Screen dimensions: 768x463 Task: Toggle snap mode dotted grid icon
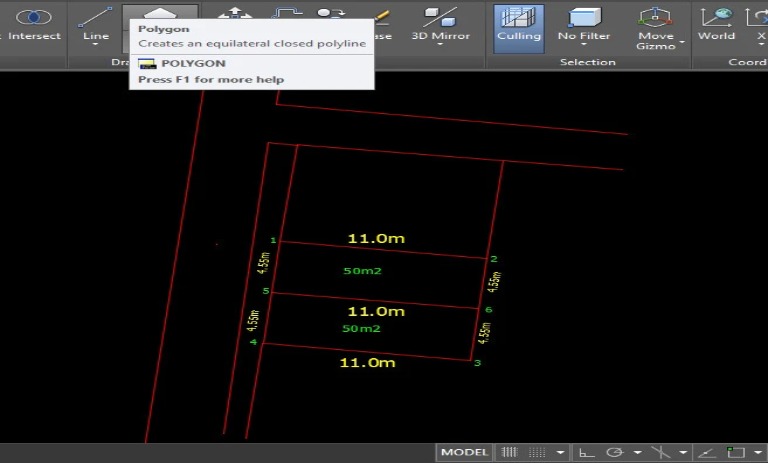tap(537, 452)
